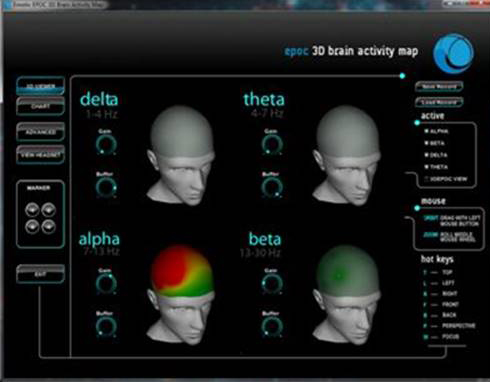The height and width of the screenshot is (382, 490).
Task: Click the bottom-right Marker button
Action: point(49,227)
